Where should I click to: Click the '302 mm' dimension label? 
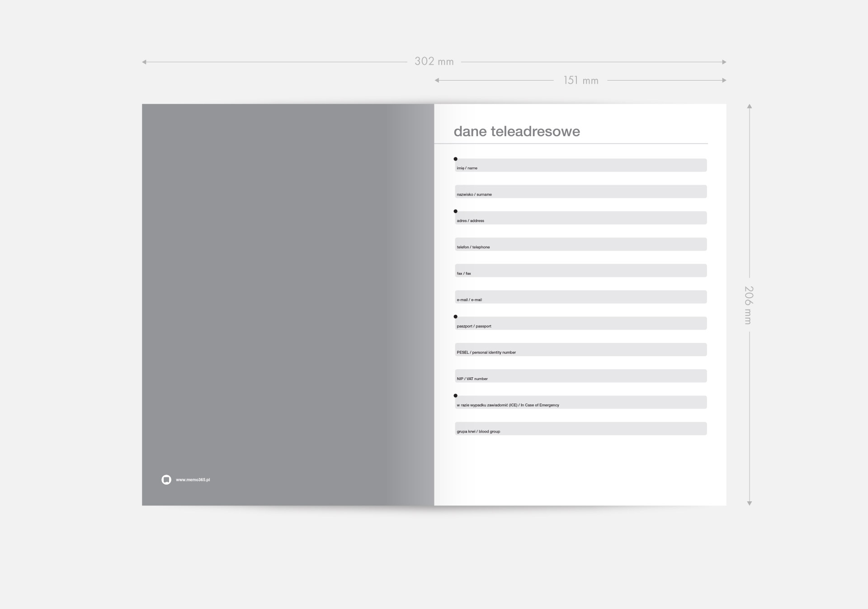434,62
